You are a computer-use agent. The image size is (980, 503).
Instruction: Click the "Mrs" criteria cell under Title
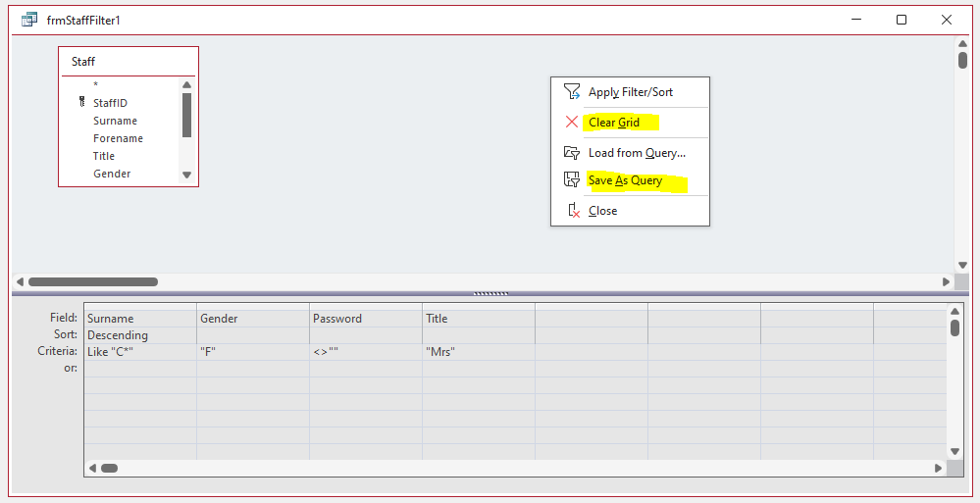478,352
